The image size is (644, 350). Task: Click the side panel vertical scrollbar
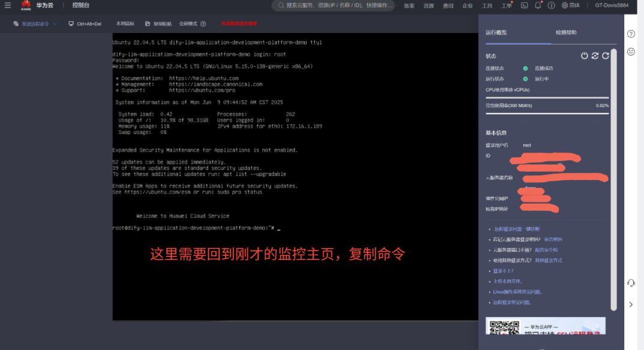(x=613, y=180)
